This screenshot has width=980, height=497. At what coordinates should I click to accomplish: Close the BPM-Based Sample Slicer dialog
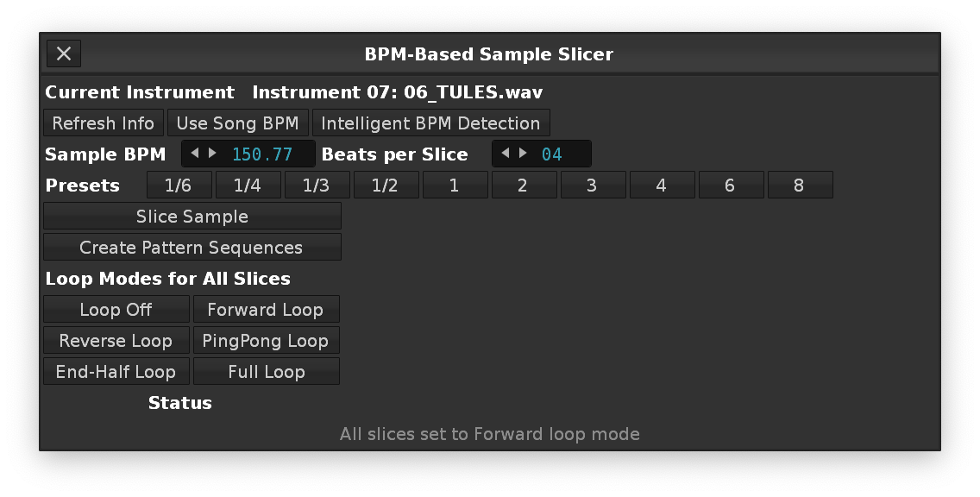[x=64, y=53]
